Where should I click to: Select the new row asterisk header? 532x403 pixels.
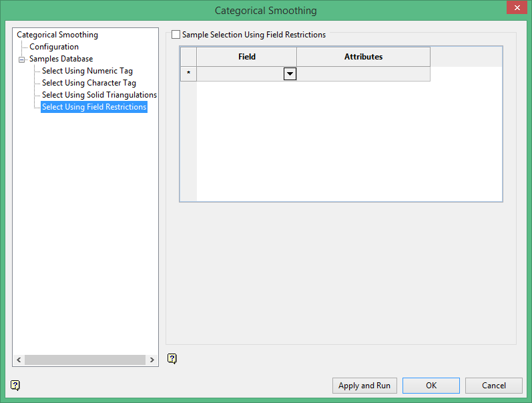[188, 74]
